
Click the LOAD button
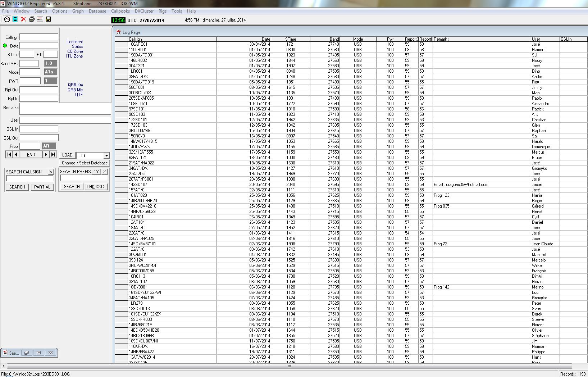point(67,155)
